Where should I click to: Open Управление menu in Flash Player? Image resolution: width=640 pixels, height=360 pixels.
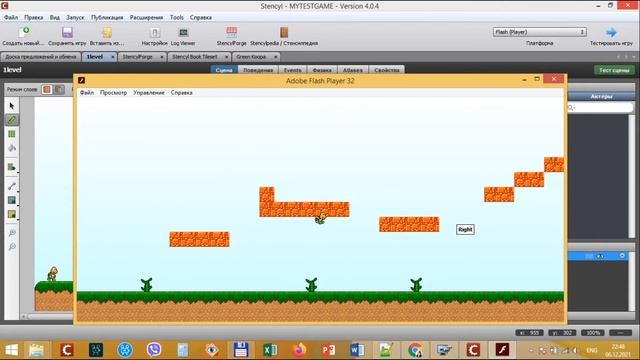[149, 93]
